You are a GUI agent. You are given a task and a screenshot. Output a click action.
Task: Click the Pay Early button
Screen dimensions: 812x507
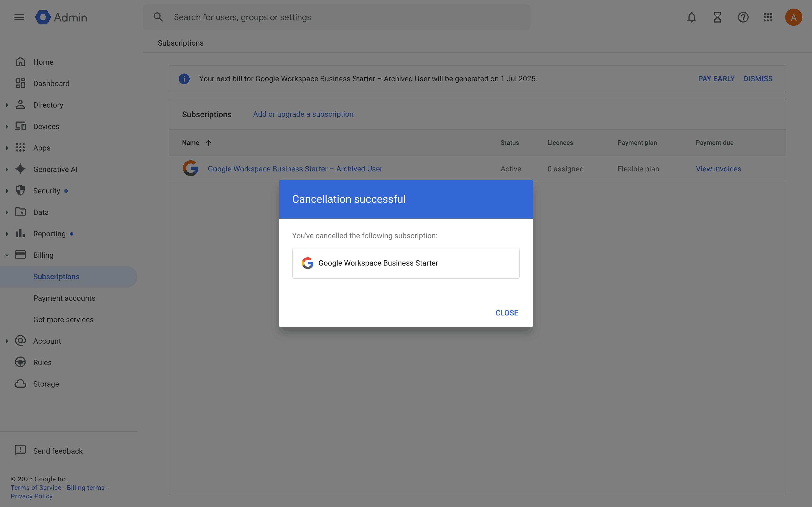click(x=716, y=79)
